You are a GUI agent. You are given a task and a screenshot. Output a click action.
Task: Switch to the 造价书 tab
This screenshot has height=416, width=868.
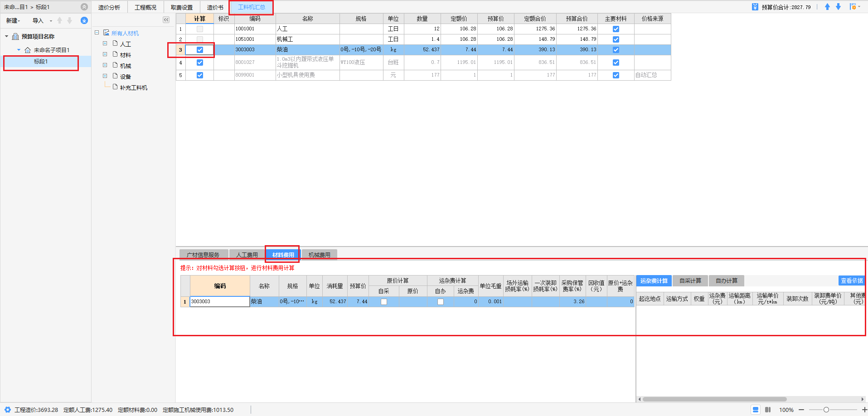[x=215, y=7]
